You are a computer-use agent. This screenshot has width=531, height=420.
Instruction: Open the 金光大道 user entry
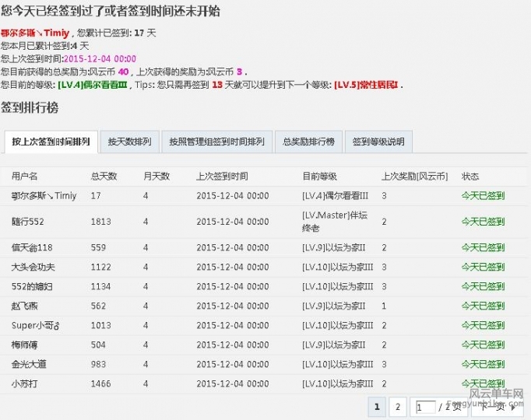coord(29,364)
